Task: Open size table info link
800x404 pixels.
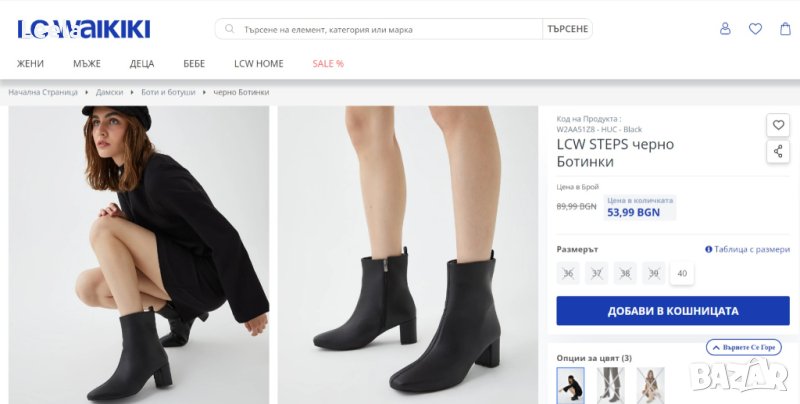Action: coord(746,249)
